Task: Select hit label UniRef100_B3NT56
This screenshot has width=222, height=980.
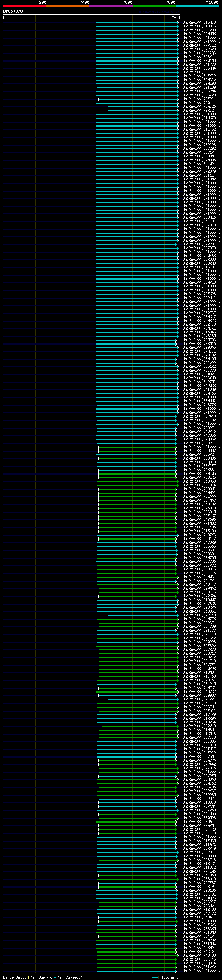Action: pyautogui.click(x=199, y=393)
